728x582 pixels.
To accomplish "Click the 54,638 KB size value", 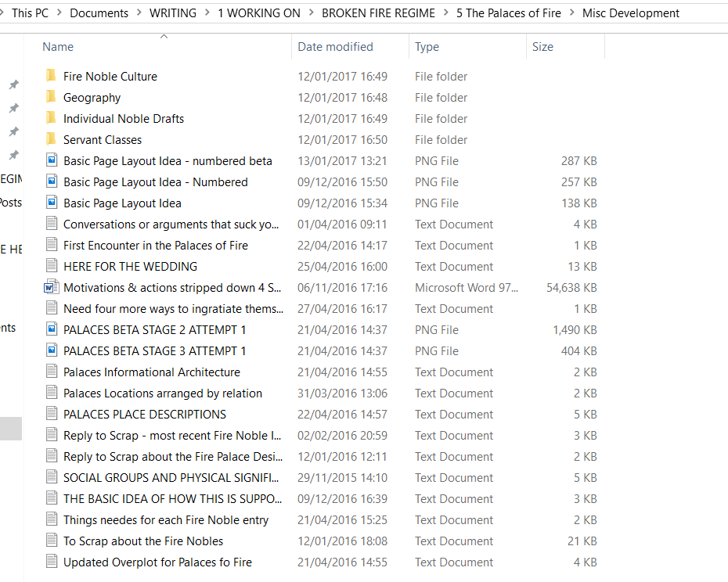I will (571, 288).
